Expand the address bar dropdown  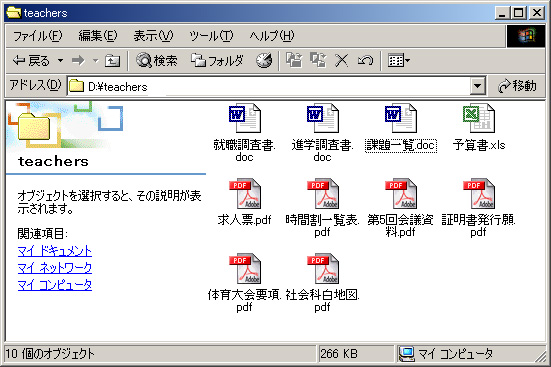coord(477,86)
